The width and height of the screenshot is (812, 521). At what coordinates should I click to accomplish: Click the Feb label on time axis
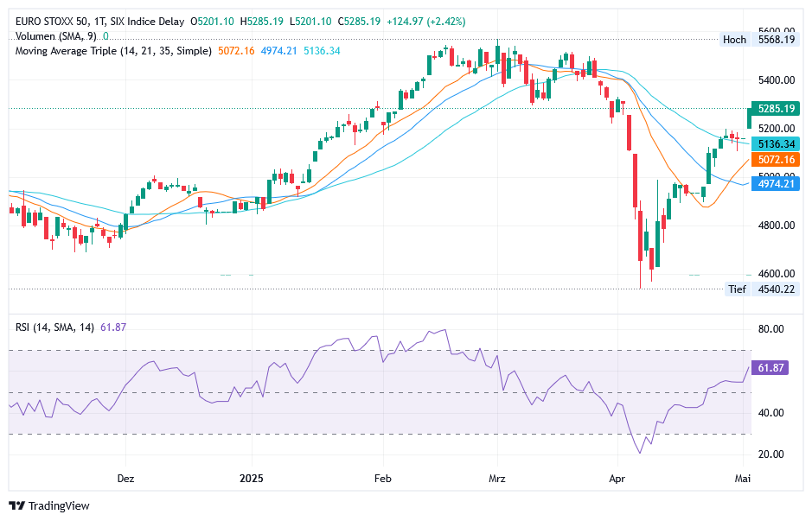tap(383, 478)
